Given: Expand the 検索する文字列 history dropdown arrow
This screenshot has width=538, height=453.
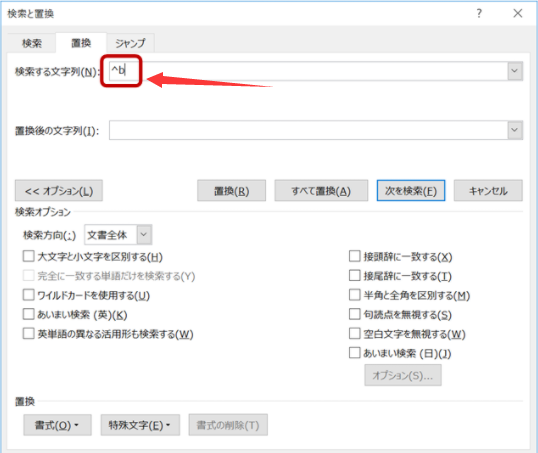Looking at the screenshot, I should tap(515, 71).
